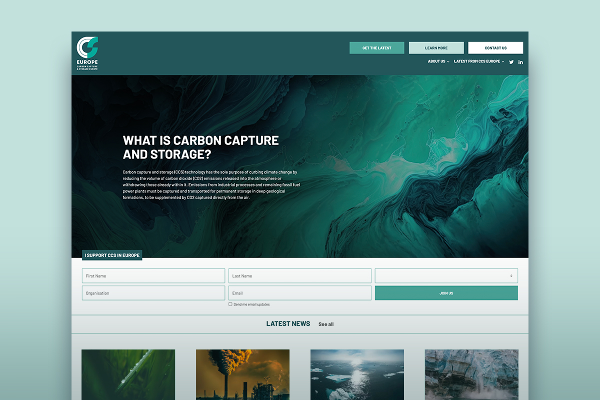This screenshot has height=400, width=600.
Task: Click the Get The Latest button
Action: pos(377,48)
